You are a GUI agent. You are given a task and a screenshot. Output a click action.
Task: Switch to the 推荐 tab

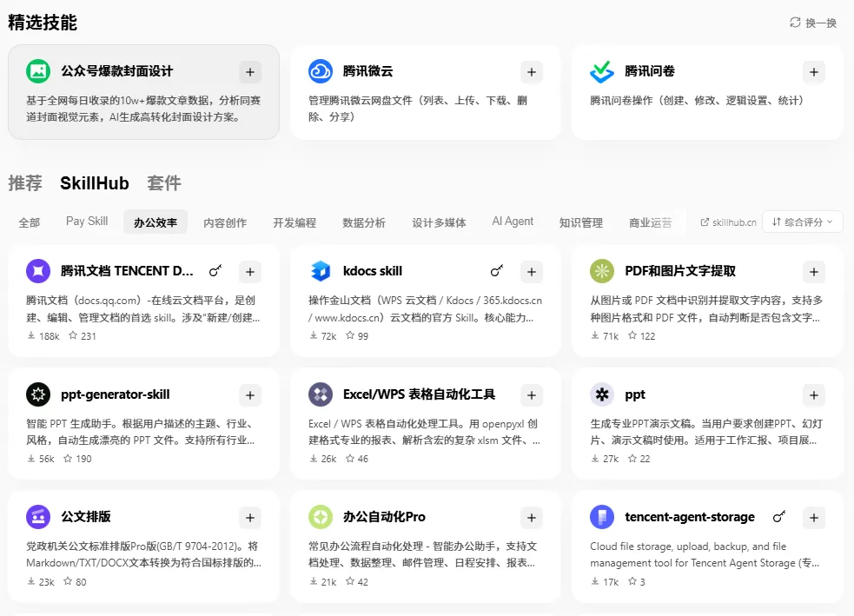click(x=25, y=183)
